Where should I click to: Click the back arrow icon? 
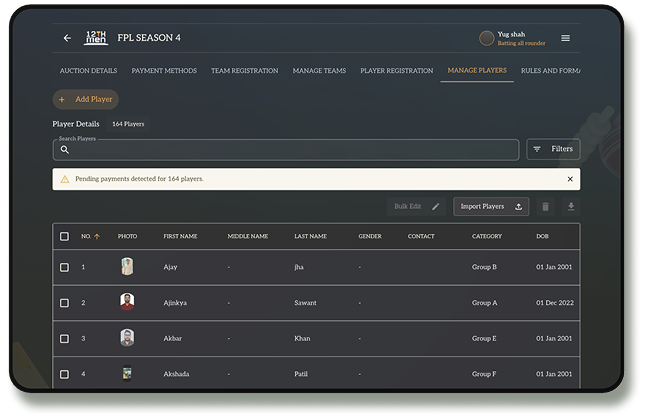67,38
